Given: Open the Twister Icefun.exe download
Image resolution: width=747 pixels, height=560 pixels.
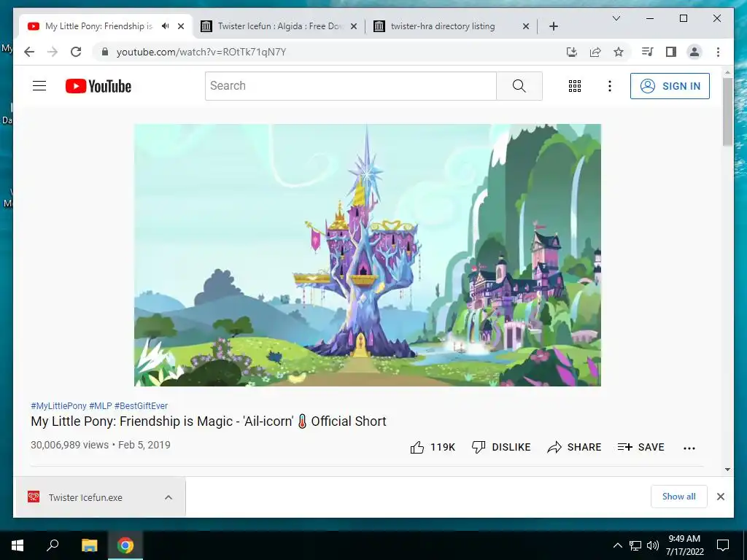Looking at the screenshot, I should pyautogui.click(x=86, y=497).
